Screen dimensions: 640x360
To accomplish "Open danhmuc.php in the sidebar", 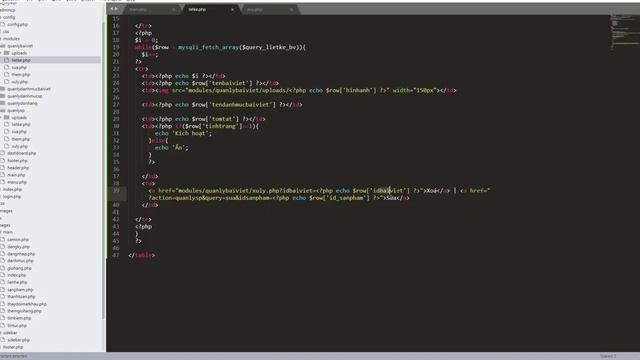I will (x=20, y=261).
